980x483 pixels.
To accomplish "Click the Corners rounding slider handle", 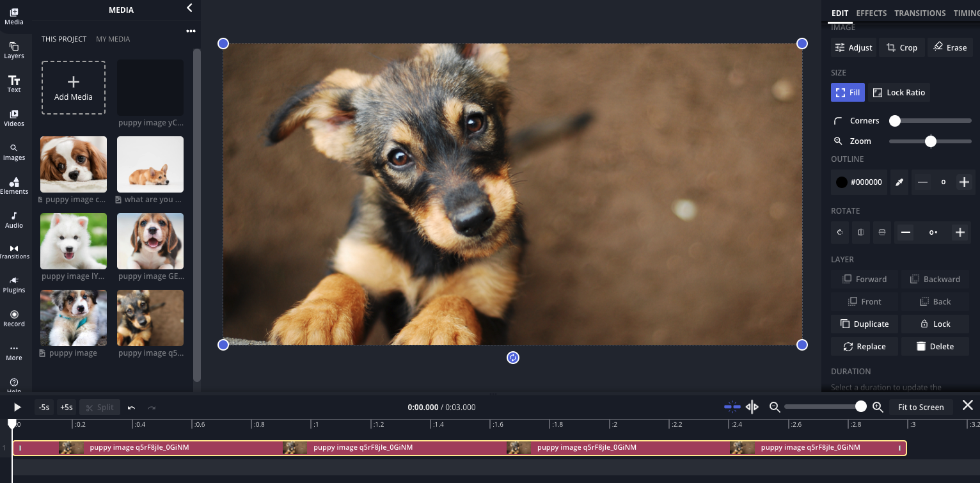I will point(895,121).
